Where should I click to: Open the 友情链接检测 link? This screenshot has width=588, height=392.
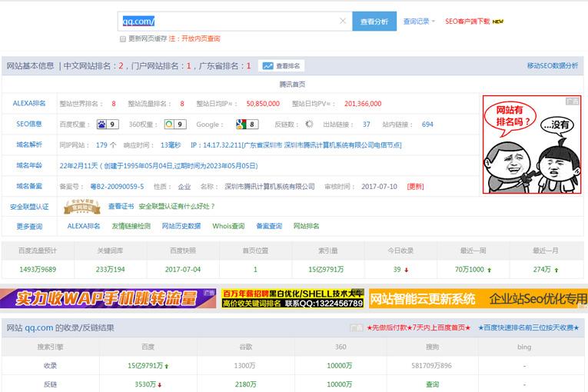pos(131,226)
